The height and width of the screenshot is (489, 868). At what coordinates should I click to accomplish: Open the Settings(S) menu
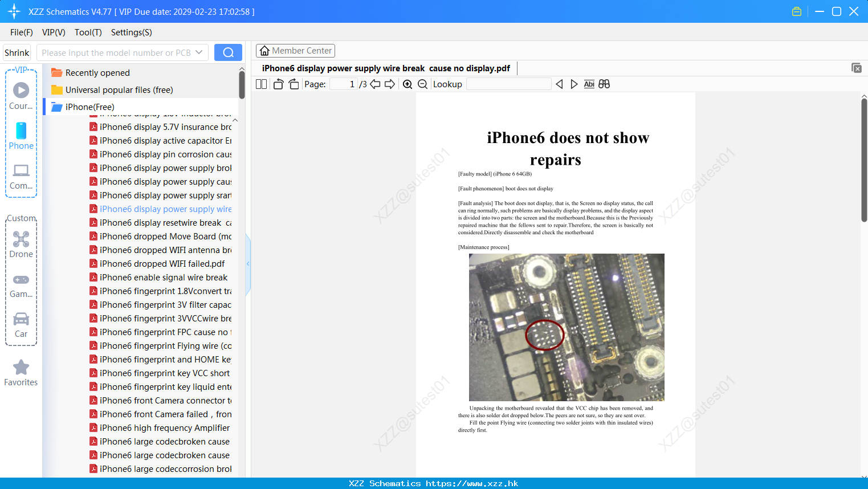coord(132,32)
